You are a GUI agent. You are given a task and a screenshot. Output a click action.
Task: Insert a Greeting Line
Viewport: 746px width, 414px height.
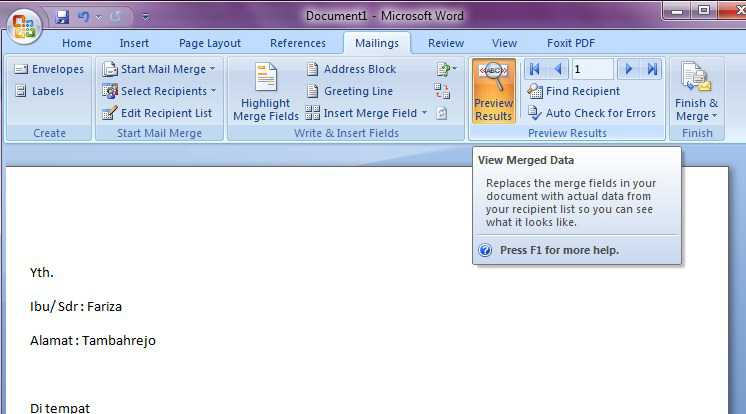tap(350, 91)
